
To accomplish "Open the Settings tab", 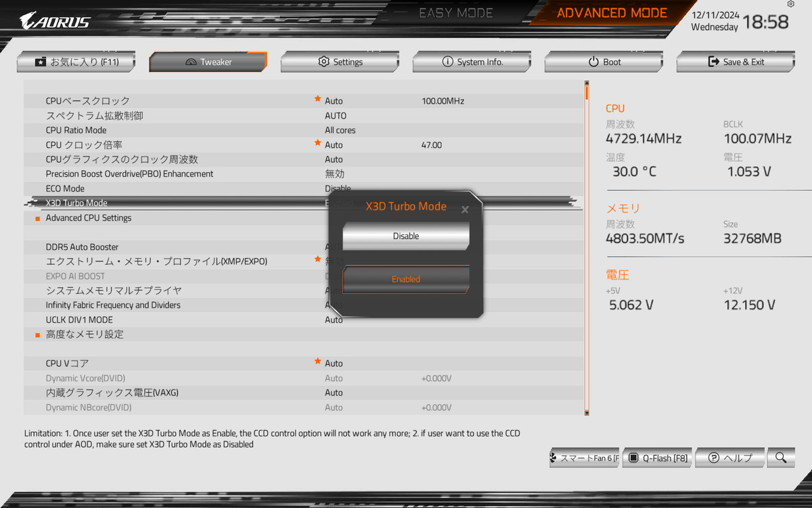I will [340, 62].
